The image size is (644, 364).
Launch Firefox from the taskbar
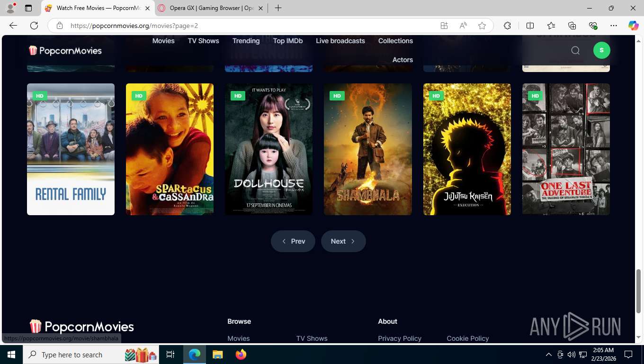[241, 355]
